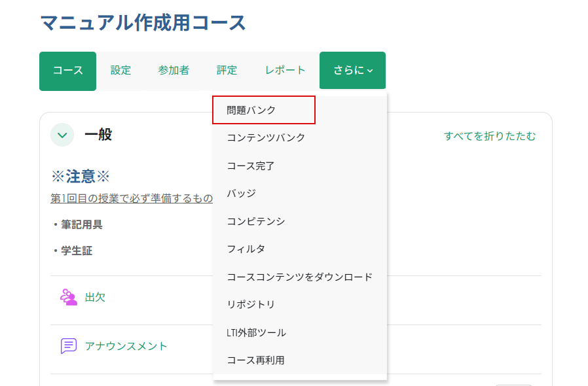Open バッジ from the dropdown
The image size is (588, 386).
pyautogui.click(x=241, y=194)
